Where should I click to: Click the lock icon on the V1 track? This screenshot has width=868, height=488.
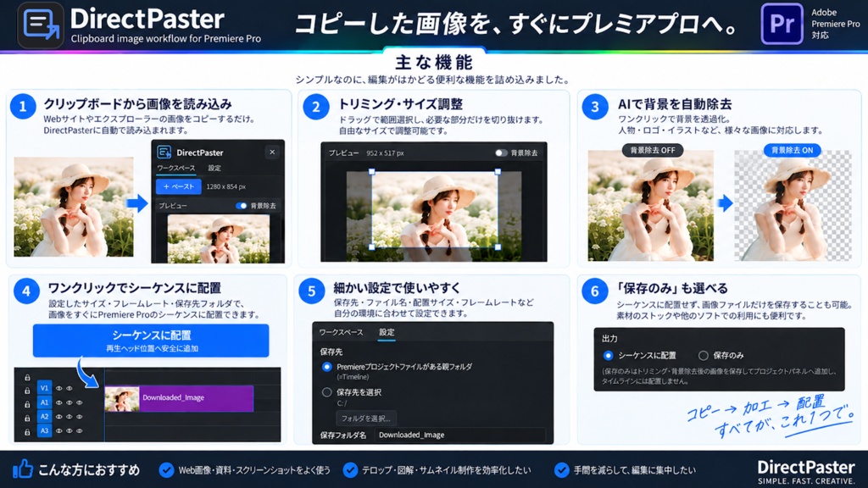pos(27,390)
